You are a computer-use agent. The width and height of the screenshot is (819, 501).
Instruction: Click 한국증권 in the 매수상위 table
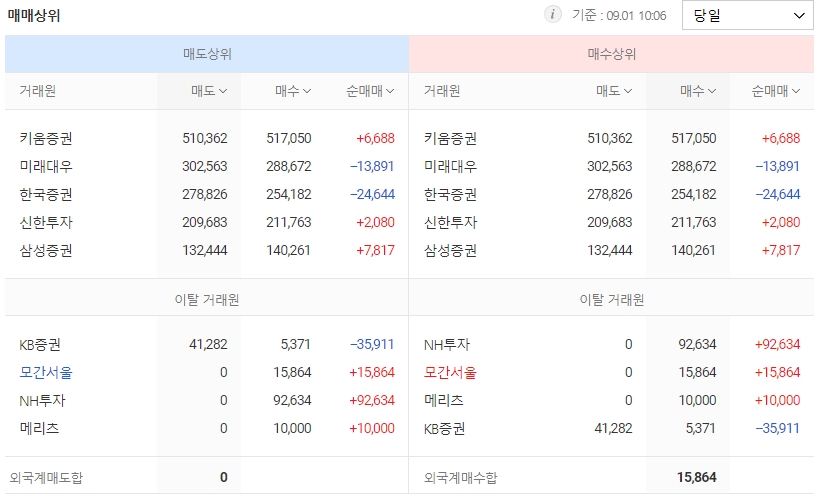[450, 194]
